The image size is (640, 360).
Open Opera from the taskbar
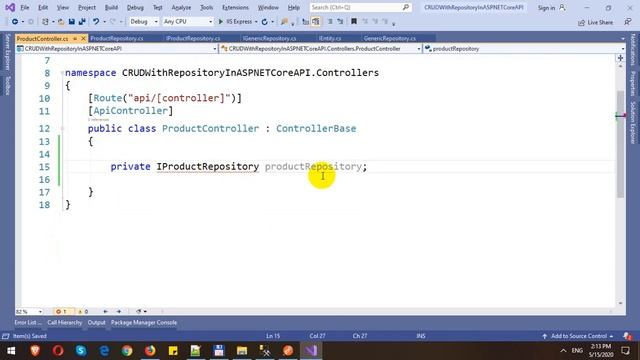click(58, 350)
